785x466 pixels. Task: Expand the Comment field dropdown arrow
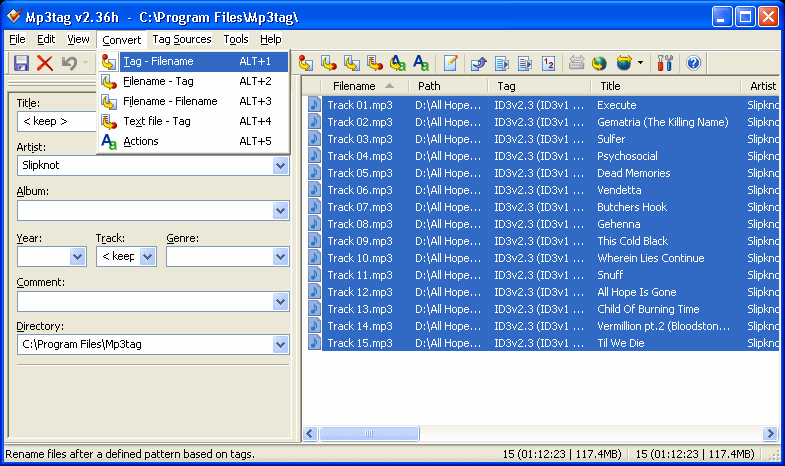281,302
